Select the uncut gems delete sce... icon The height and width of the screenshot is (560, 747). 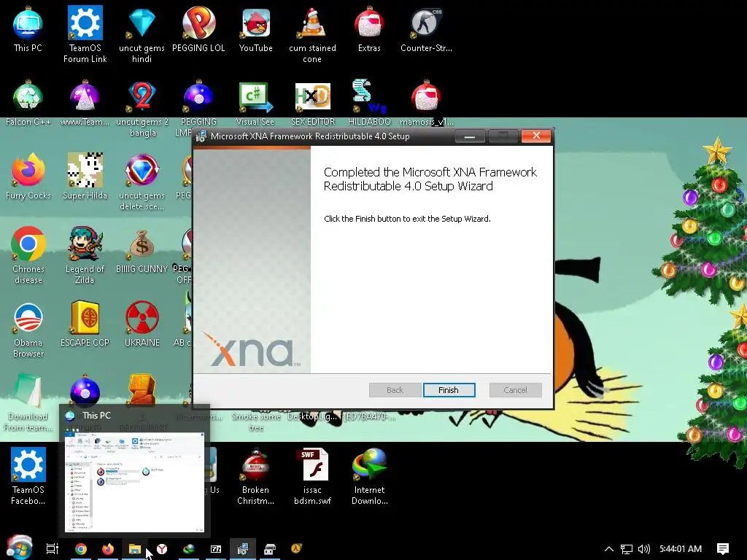click(x=142, y=182)
